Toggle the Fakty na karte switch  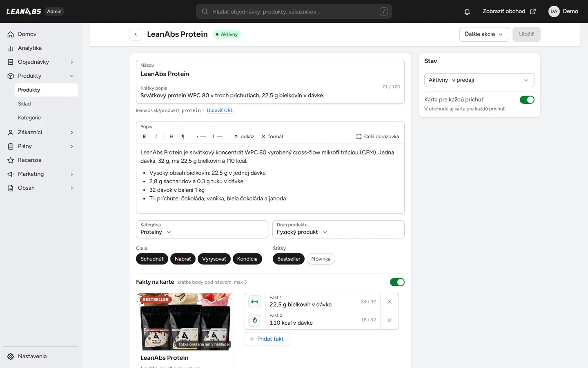tap(397, 282)
